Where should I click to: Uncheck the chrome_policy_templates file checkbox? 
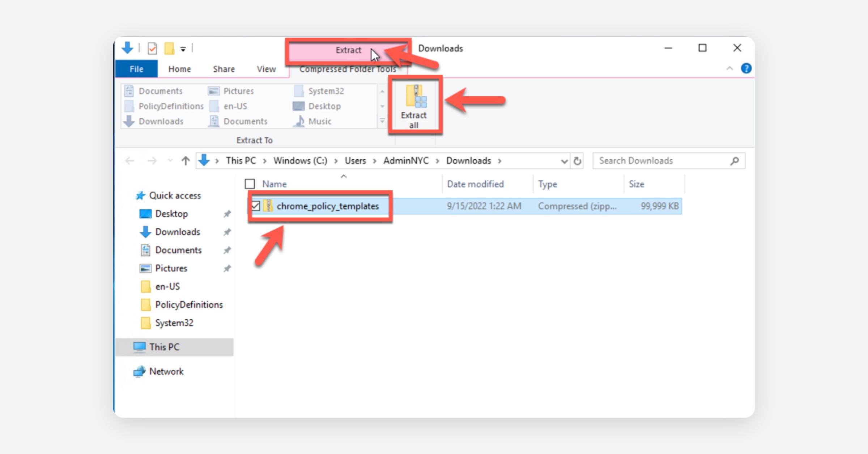pyautogui.click(x=256, y=206)
